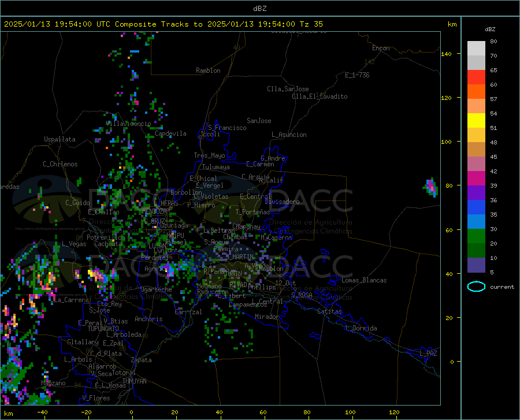The height and width of the screenshot is (420, 520).
Task: Click the 'dBZ' heading above the color legend
Action: 490,29
